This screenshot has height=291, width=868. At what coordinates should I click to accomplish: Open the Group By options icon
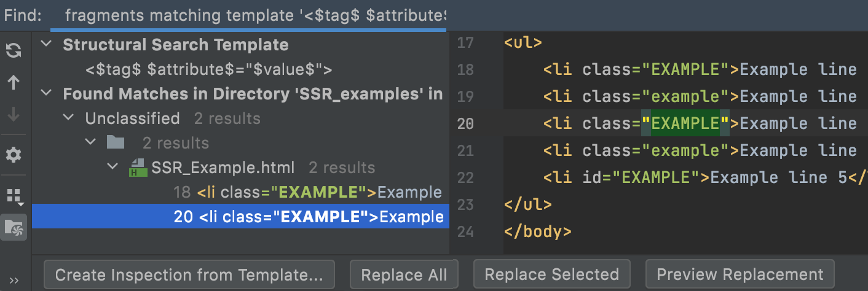pyautogui.click(x=13, y=196)
